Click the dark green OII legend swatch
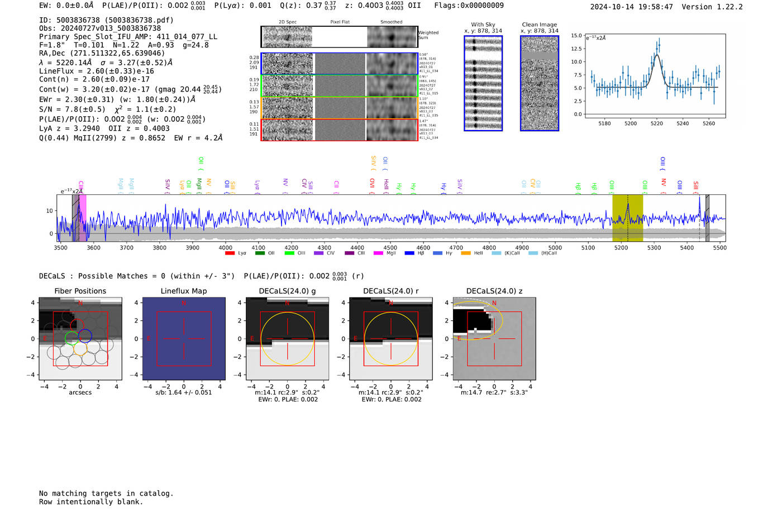Image resolution: width=782 pixels, height=532 pixels. [260, 253]
